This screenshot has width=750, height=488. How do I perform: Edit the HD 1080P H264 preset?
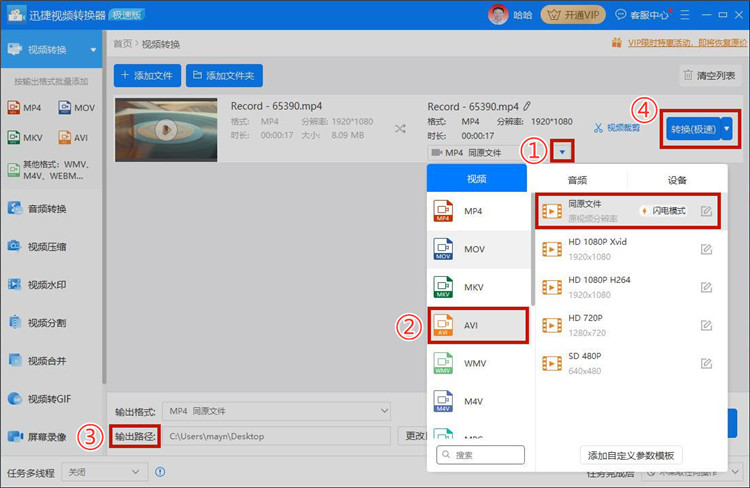point(706,287)
